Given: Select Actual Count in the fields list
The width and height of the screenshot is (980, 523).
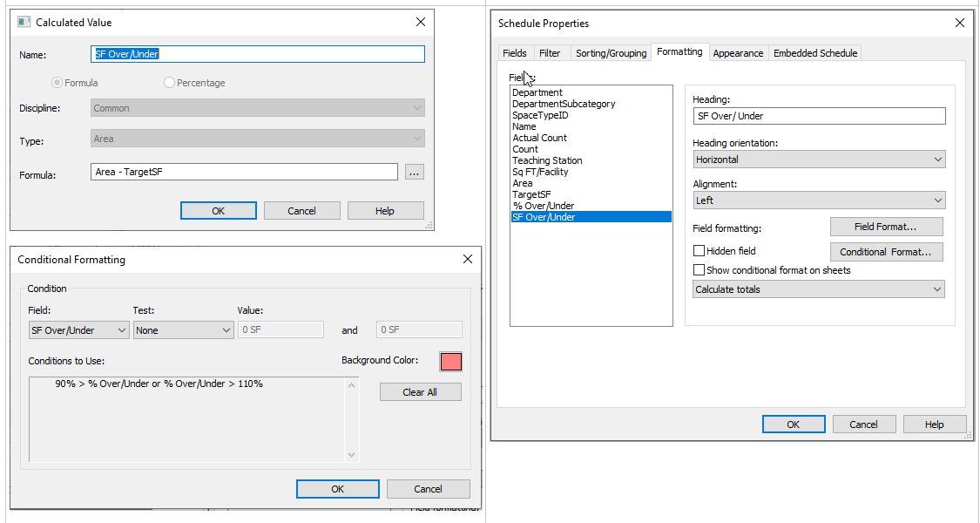Looking at the screenshot, I should tap(539, 138).
